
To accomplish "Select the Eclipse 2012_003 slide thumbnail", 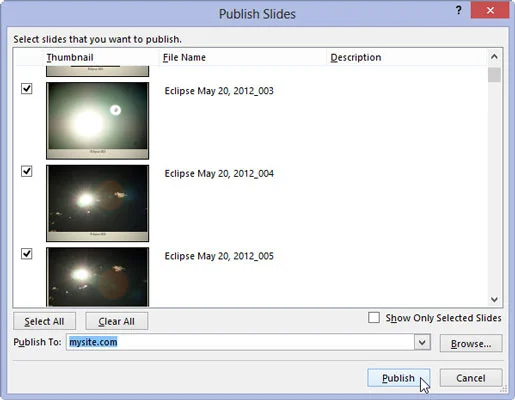I will pyautogui.click(x=98, y=121).
